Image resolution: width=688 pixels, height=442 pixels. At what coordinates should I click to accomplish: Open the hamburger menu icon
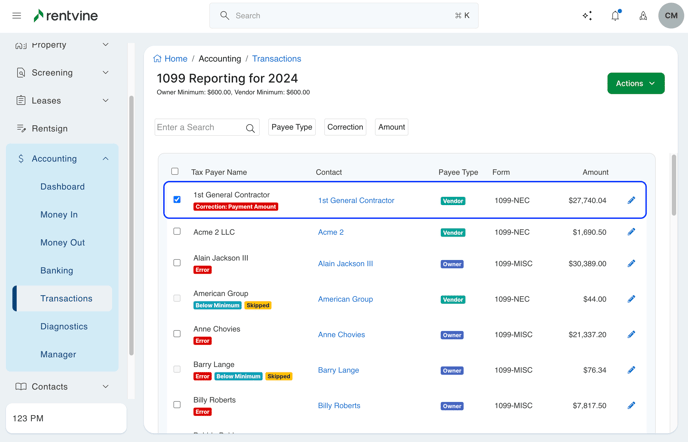click(16, 16)
